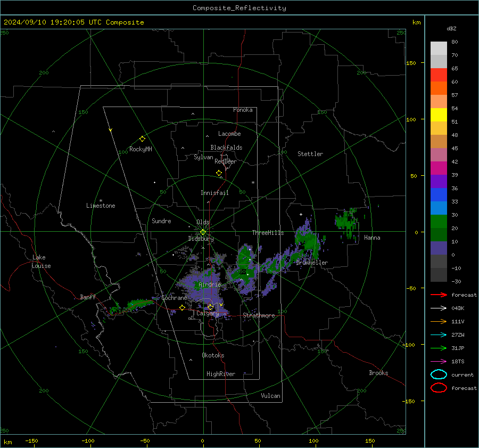Click the dark green 10-20 dBZ swatch

pyautogui.click(x=439, y=235)
